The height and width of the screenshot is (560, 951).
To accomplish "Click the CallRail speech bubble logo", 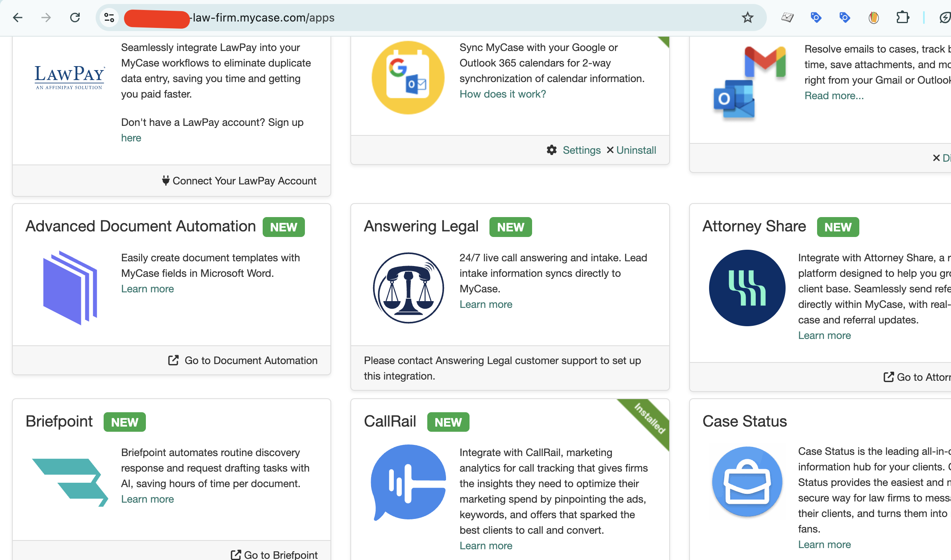I will [408, 482].
